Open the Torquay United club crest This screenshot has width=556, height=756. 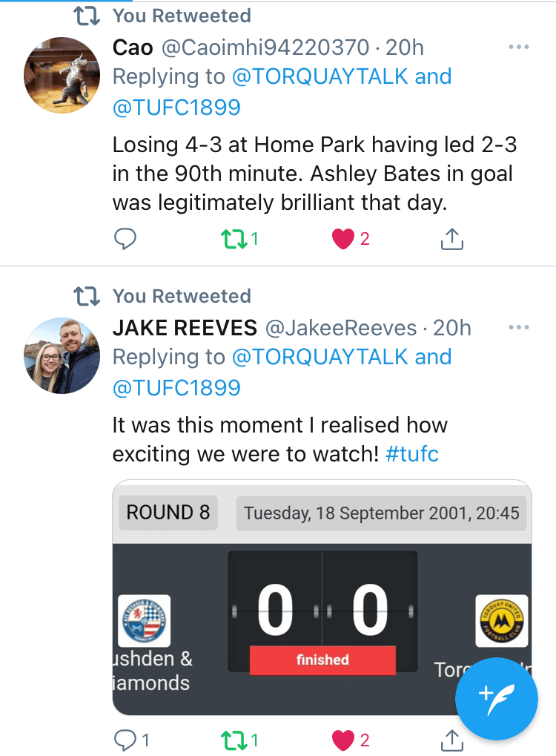[502, 621]
